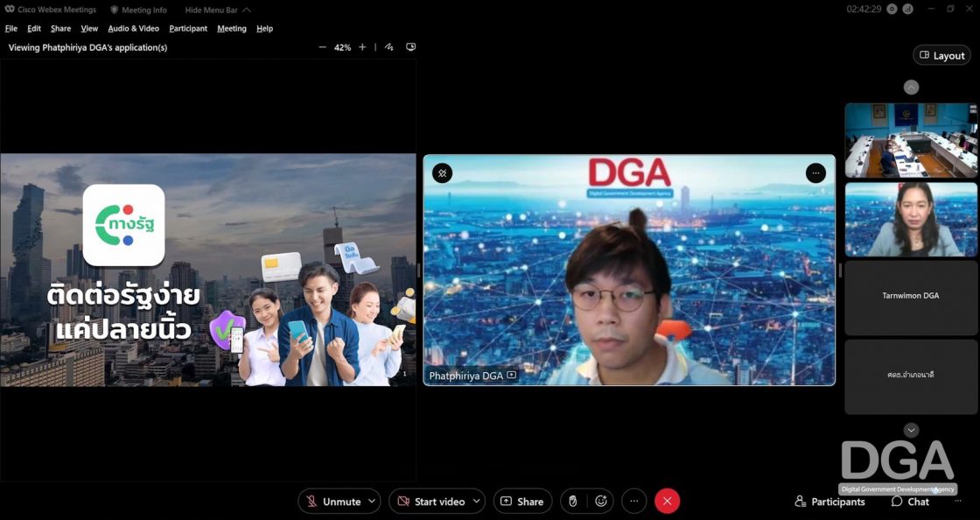Click the ทางรัฐ app logo on the shared slide
Viewport: 980px width, 520px height.
123,225
